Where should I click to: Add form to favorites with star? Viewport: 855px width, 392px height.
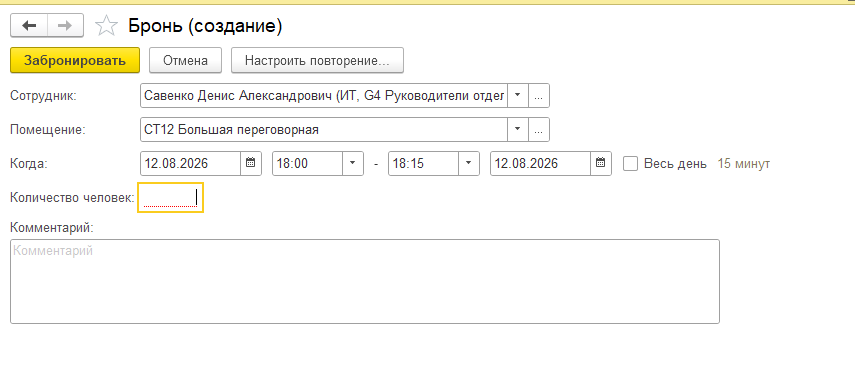106,26
